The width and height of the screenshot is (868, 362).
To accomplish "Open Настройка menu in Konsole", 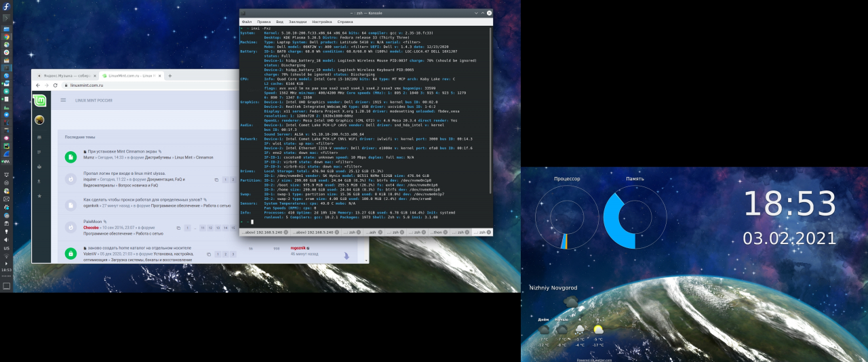I will [322, 22].
